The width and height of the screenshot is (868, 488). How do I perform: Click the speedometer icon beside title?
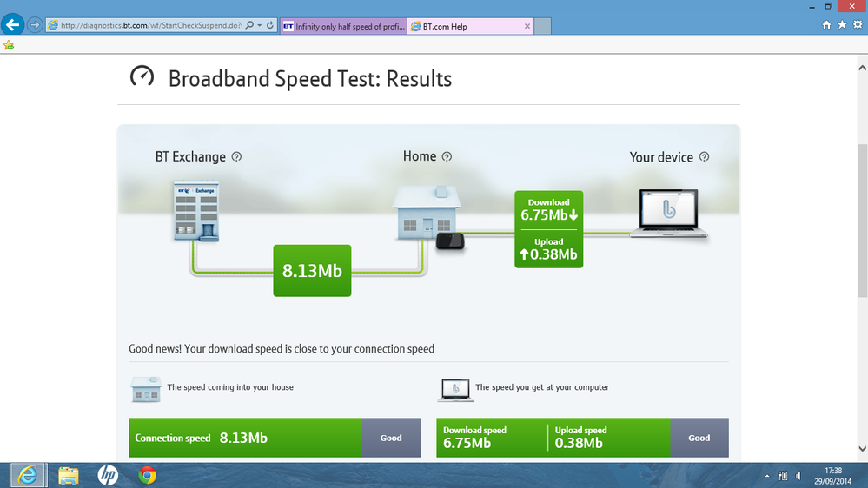(x=142, y=77)
